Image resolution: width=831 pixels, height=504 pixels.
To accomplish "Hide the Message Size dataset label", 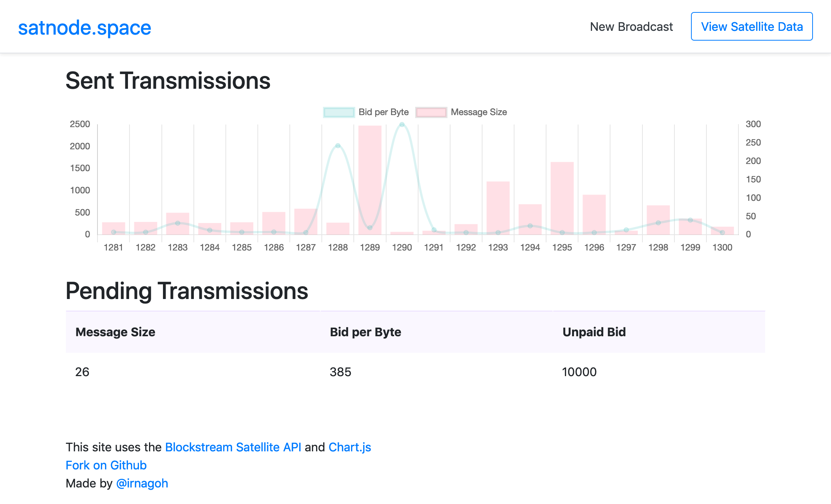I will click(x=478, y=112).
